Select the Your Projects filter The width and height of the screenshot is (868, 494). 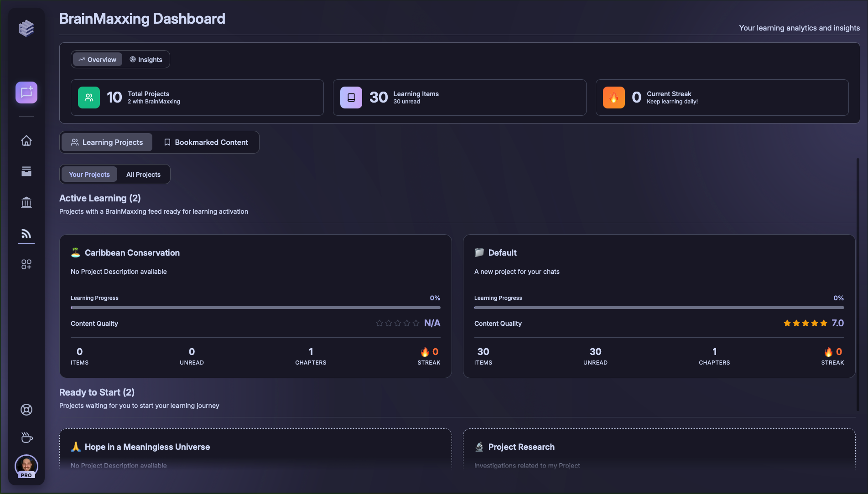tap(89, 174)
